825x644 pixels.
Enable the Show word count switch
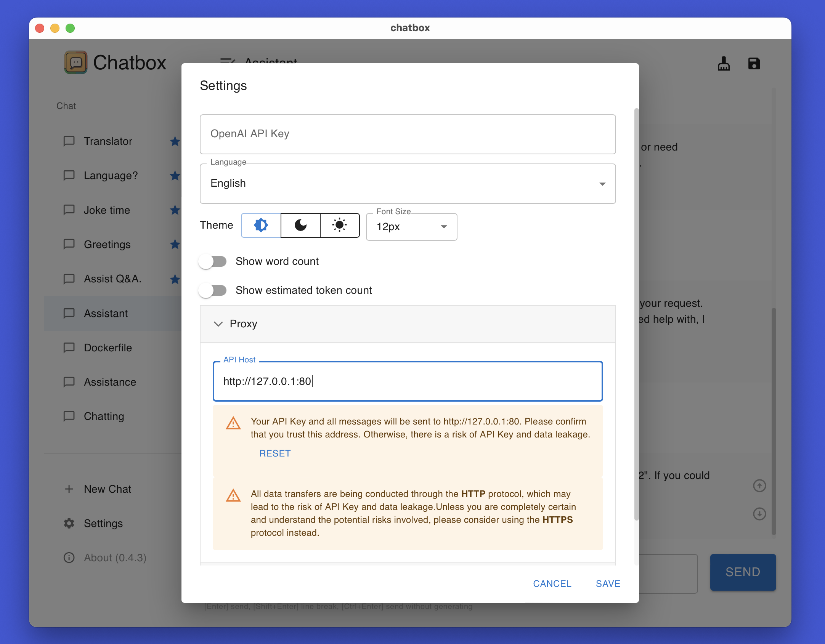coord(213,261)
